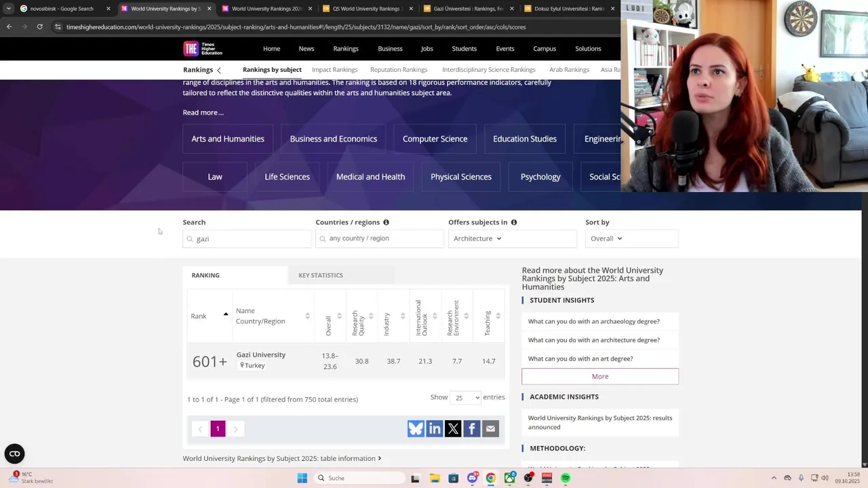The height and width of the screenshot is (488, 868).
Task: Expand the Read more... link
Action: click(x=203, y=113)
